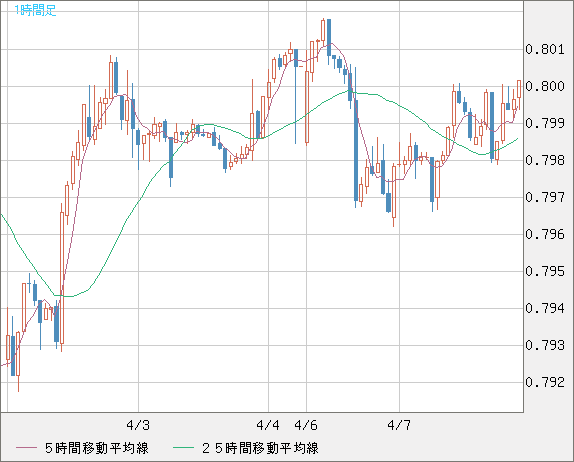Click the 4/4 date axis label
The width and height of the screenshot is (574, 462).
[x=268, y=425]
